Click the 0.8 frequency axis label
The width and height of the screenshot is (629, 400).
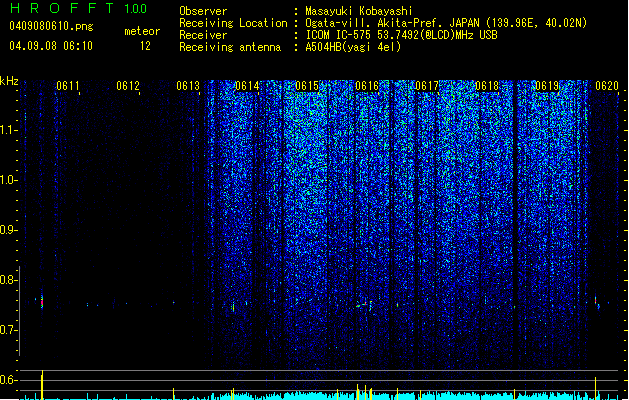pyautogui.click(x=8, y=280)
